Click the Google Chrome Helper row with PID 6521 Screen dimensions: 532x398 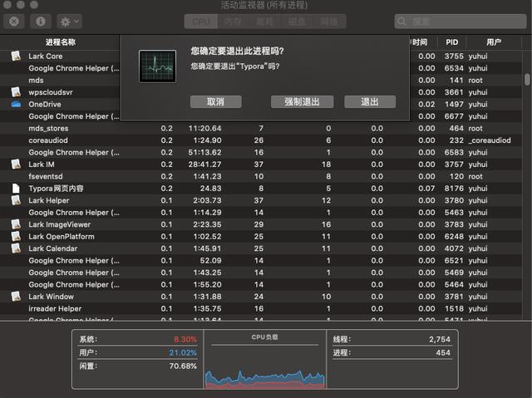261,261
